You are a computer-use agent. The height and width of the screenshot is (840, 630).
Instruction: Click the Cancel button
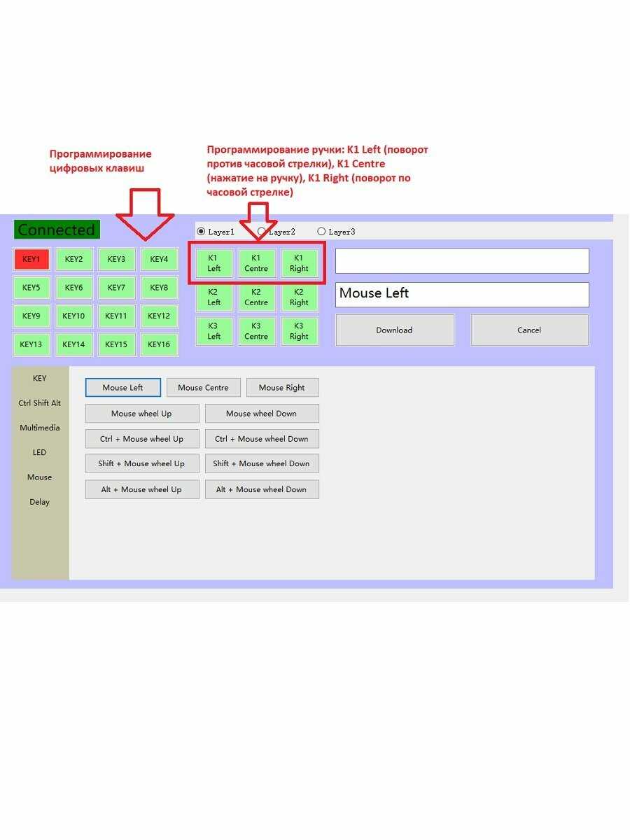529,330
